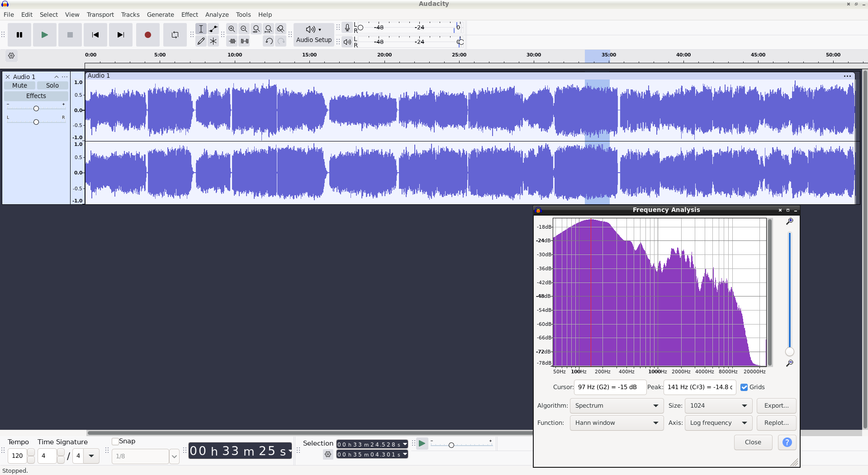This screenshot has width=868, height=475.
Task: Trim audio outside selection icon
Action: pyautogui.click(x=232, y=41)
